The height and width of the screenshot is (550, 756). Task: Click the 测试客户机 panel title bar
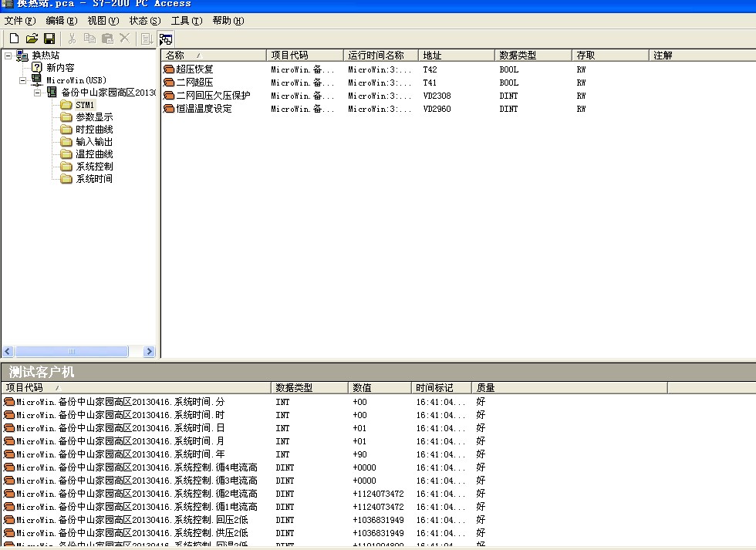click(x=378, y=372)
